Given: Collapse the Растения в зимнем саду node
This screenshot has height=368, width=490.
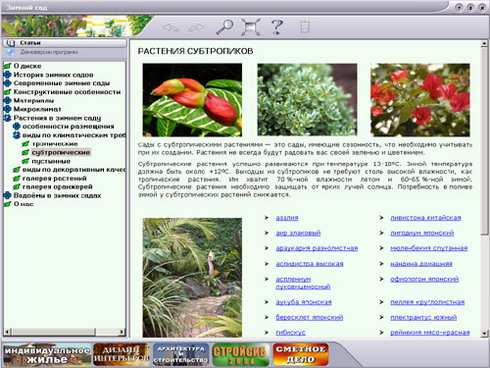Looking at the screenshot, I should (x=7, y=118).
